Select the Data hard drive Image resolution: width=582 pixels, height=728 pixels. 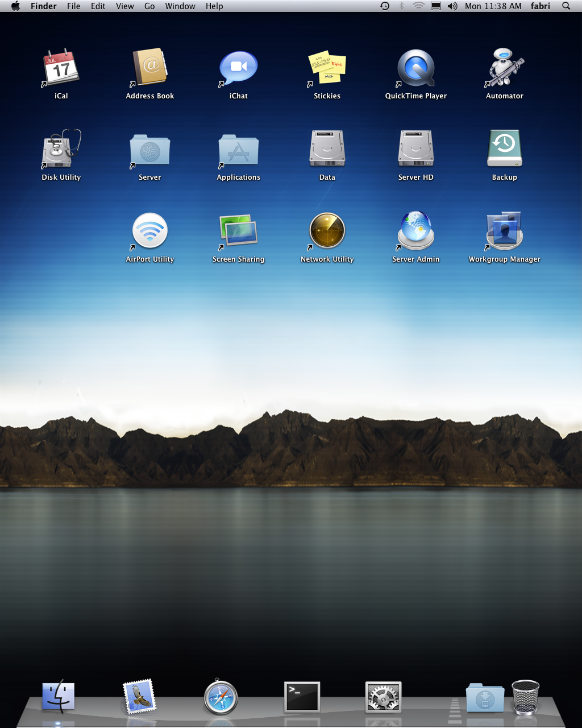click(x=327, y=148)
